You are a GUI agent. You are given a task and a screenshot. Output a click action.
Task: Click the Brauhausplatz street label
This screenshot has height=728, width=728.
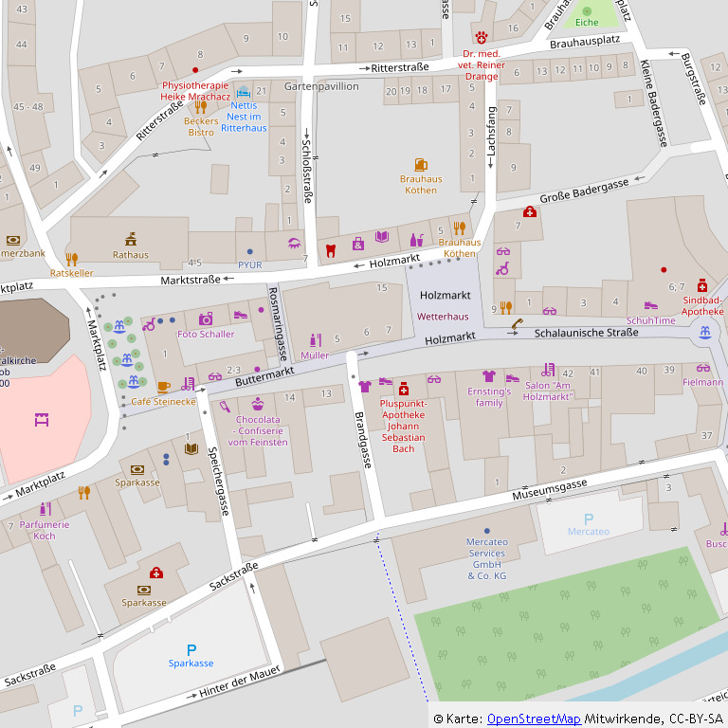tap(585, 42)
